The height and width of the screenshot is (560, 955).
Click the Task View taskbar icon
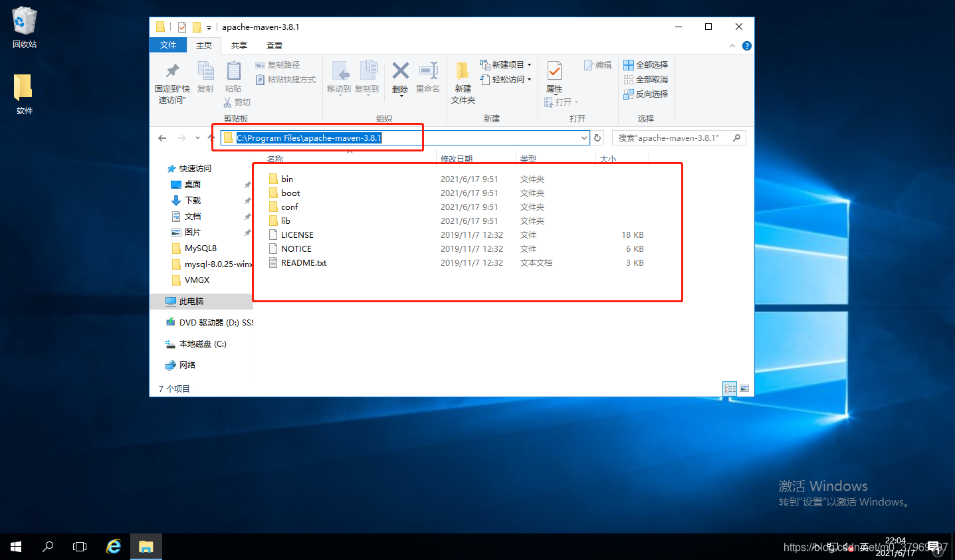pyautogui.click(x=80, y=547)
